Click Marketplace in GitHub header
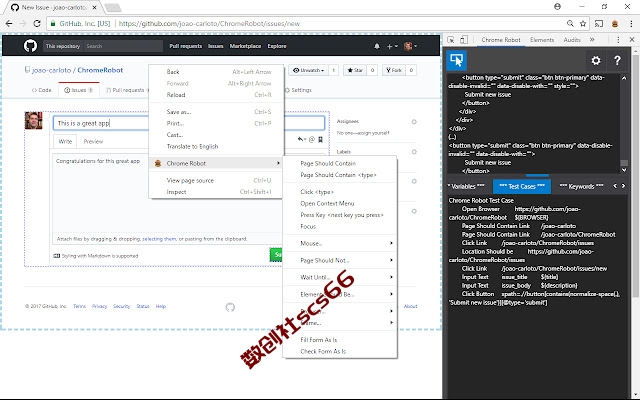Screen dimensions: 640x400 coord(245,46)
